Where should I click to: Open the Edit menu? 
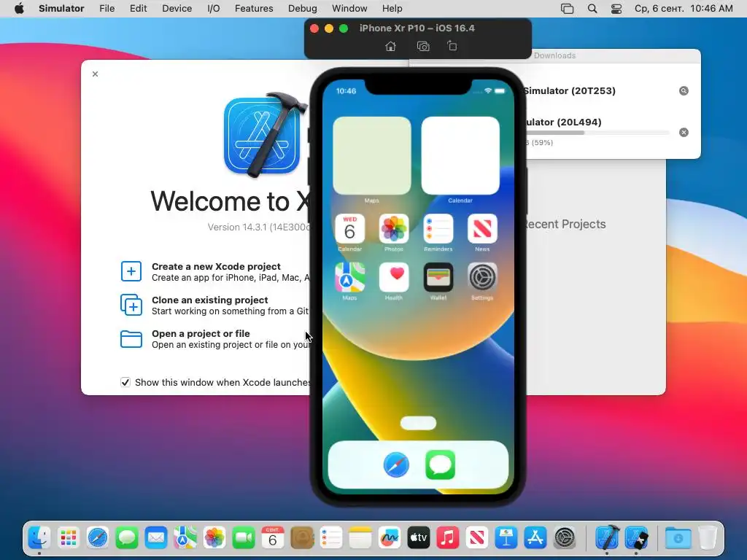click(x=138, y=9)
